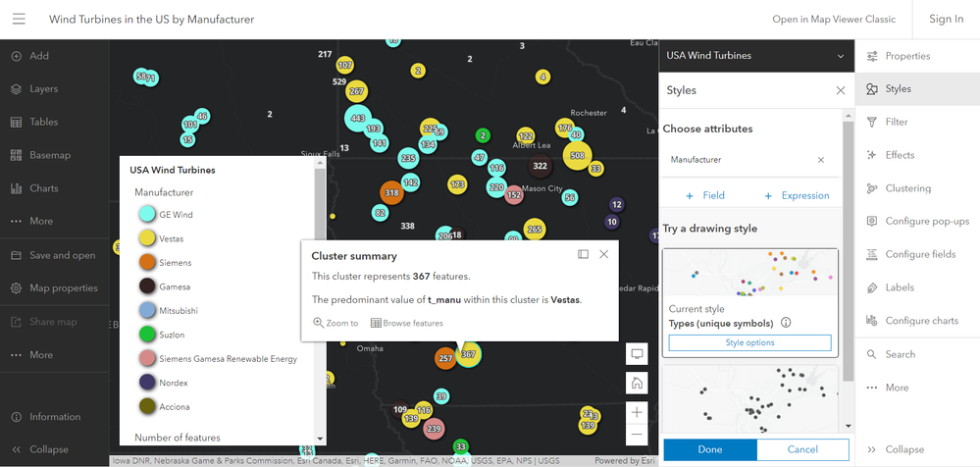
Task: Click the 318 Siemens cluster
Action: coord(391,192)
